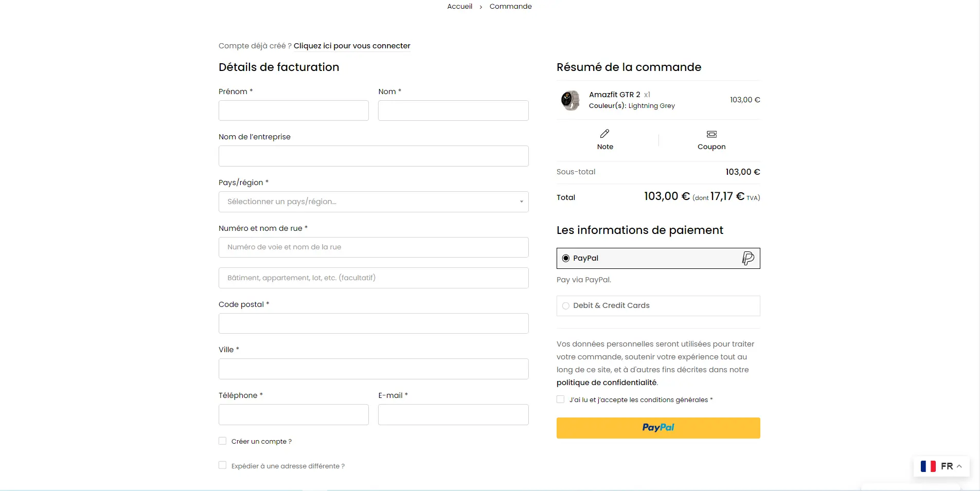Viewport: 980px width, 491px height.
Task: Enable Expédier à une adresse différente checkbox
Action: click(x=222, y=465)
